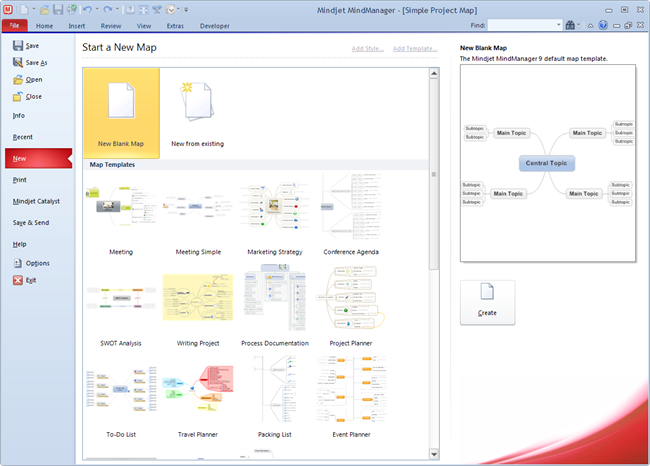Switch to the Extras ribbon tab
This screenshot has width=650, height=466.
(x=175, y=26)
